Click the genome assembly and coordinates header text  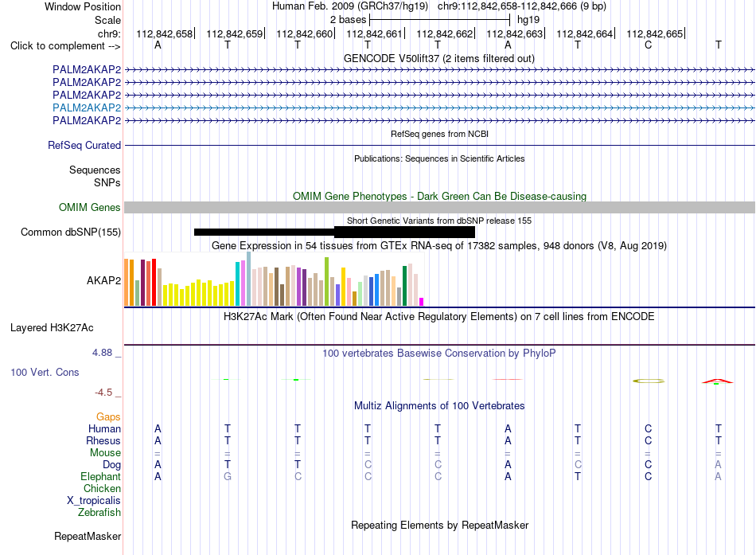point(439,6)
